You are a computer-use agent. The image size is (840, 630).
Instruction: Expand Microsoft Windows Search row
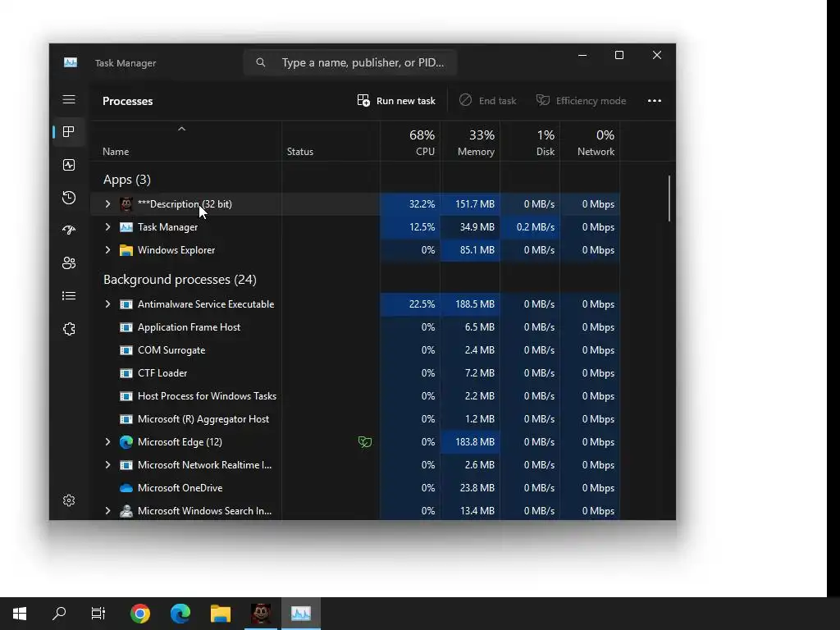point(107,511)
